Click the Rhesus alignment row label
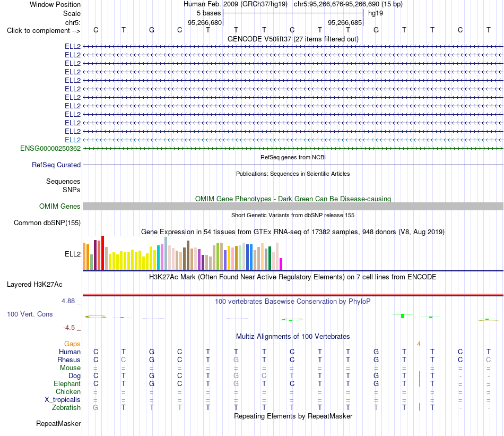 (69, 360)
